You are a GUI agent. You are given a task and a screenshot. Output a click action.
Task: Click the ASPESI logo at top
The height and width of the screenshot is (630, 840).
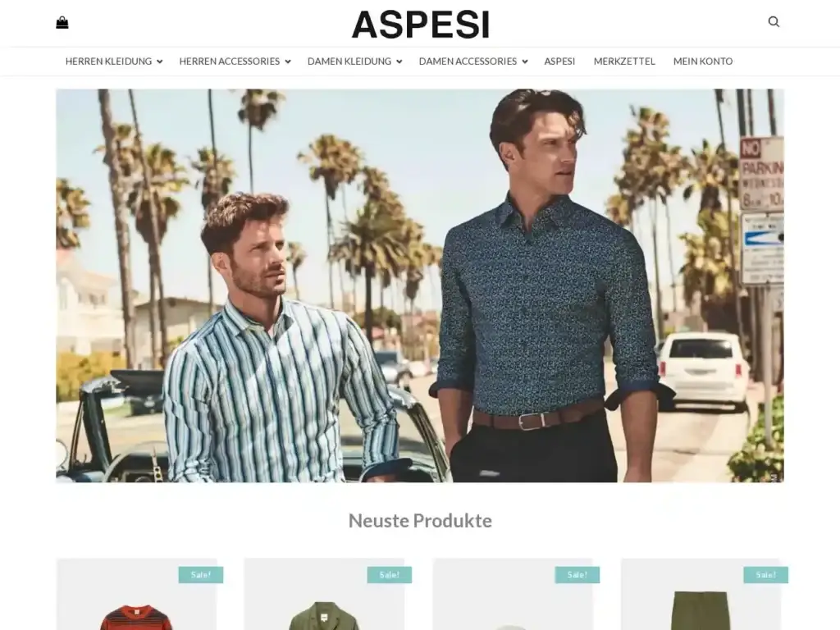pyautogui.click(x=421, y=25)
